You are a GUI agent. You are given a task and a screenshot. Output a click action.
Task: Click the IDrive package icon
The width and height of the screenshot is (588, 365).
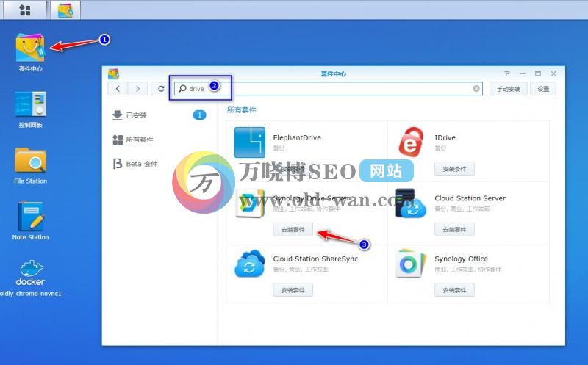411,142
